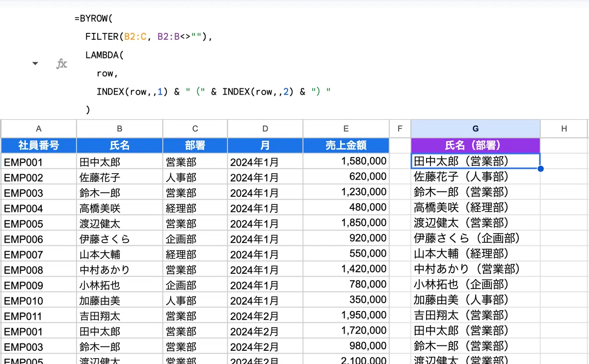
Task: Click 経理部 in the EMP004 row
Action: [x=195, y=208]
